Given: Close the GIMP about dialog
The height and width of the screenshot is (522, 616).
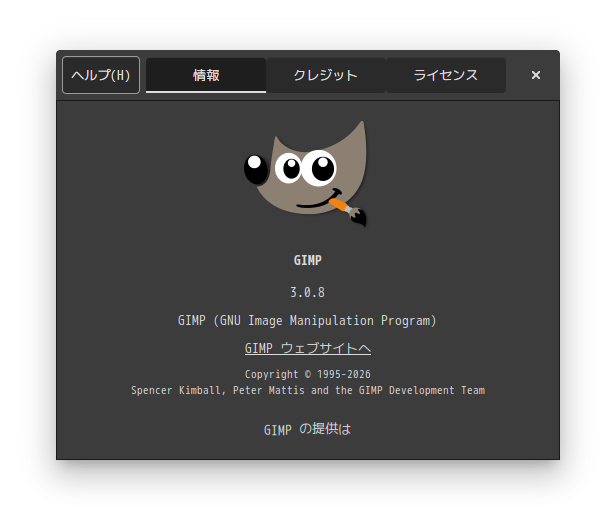Looking at the screenshot, I should [x=535, y=75].
